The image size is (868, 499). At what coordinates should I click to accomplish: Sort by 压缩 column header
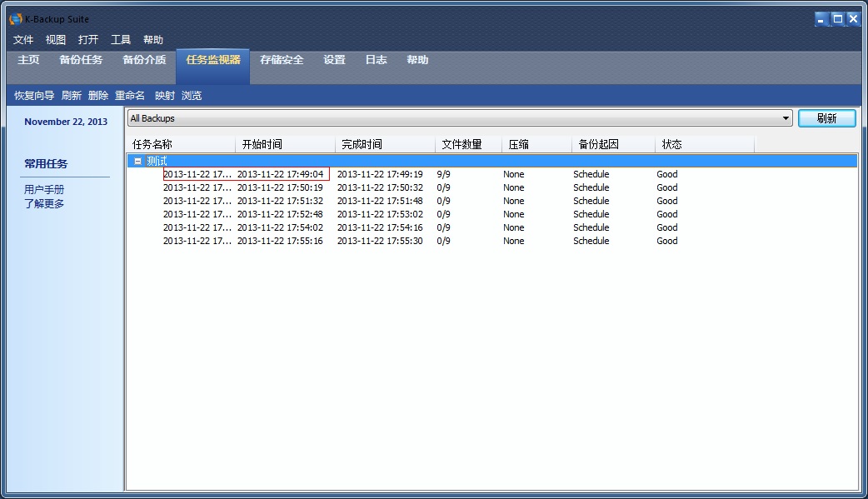click(537, 145)
